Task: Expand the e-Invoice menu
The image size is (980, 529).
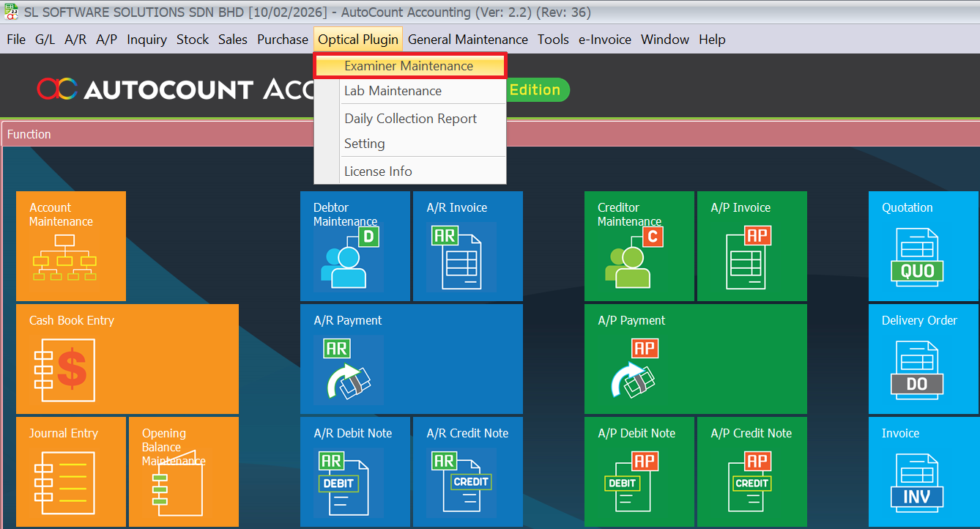Action: tap(604, 40)
